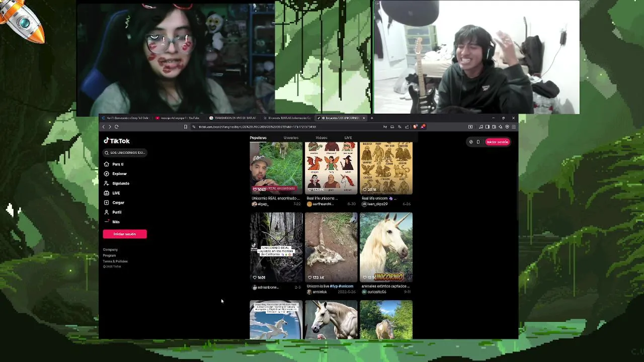The height and width of the screenshot is (362, 644).
Task: Click the arminluk user avatar
Action: tap(309, 292)
